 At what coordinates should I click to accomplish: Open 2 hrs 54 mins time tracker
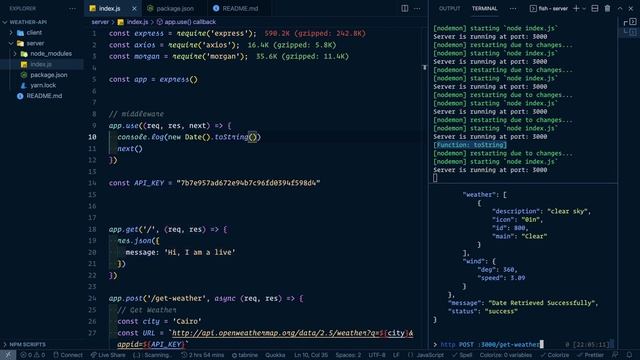pyautogui.click(x=203, y=355)
